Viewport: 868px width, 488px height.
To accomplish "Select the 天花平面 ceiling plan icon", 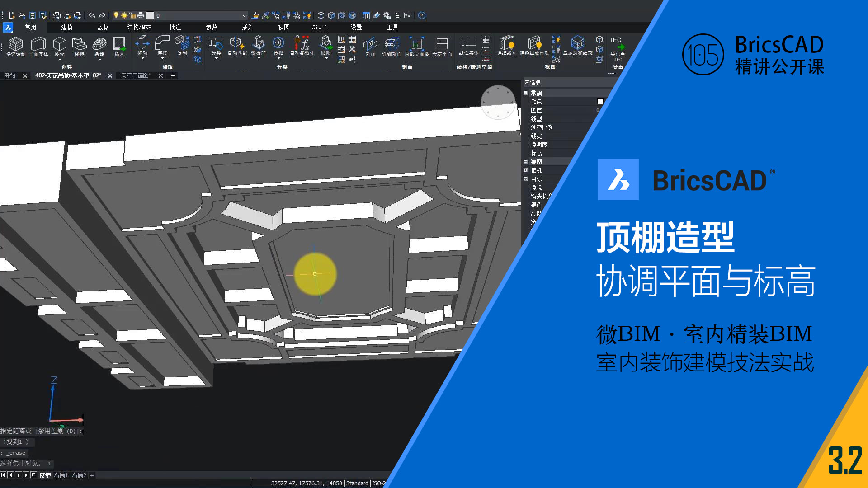I will point(441,44).
